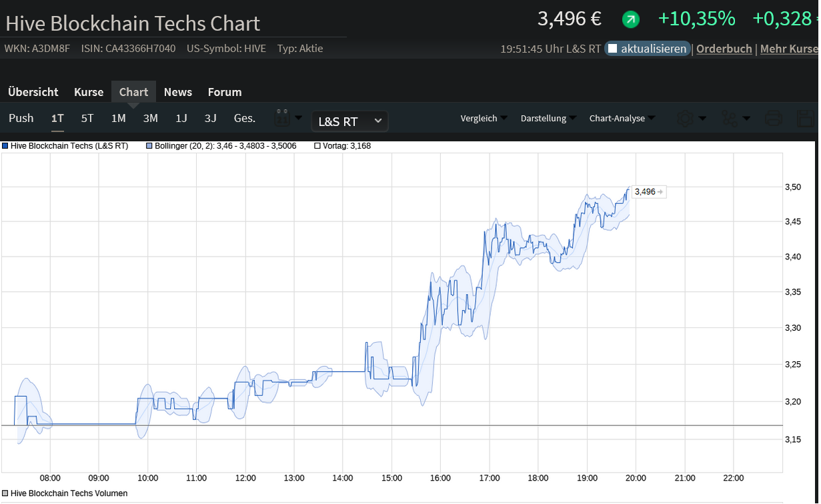Click the save chart disk icon
Viewport: 821px width, 504px height.
click(x=806, y=119)
